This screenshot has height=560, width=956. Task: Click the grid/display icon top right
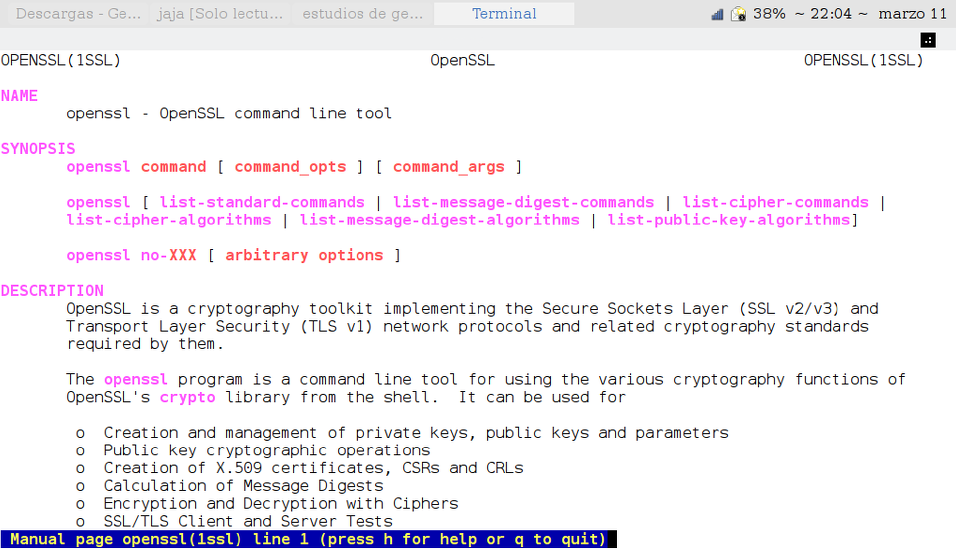(928, 40)
